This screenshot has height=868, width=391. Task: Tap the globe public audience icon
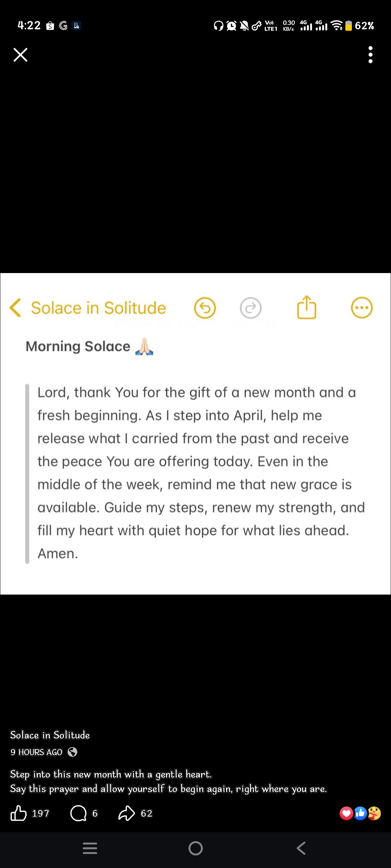[x=72, y=752]
